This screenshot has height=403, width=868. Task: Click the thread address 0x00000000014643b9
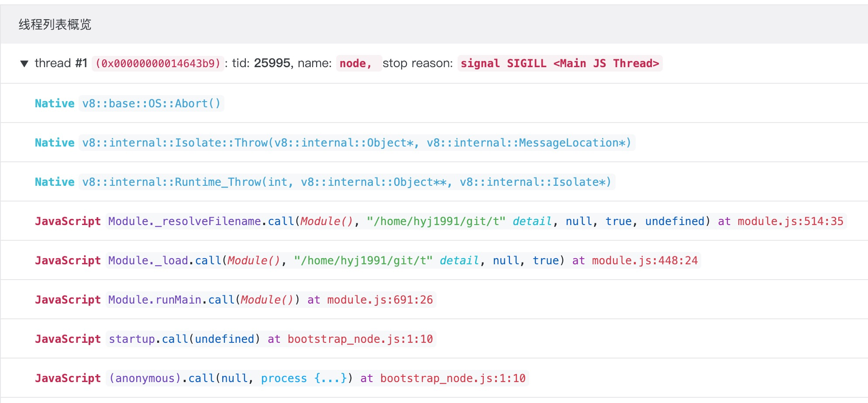click(x=158, y=64)
